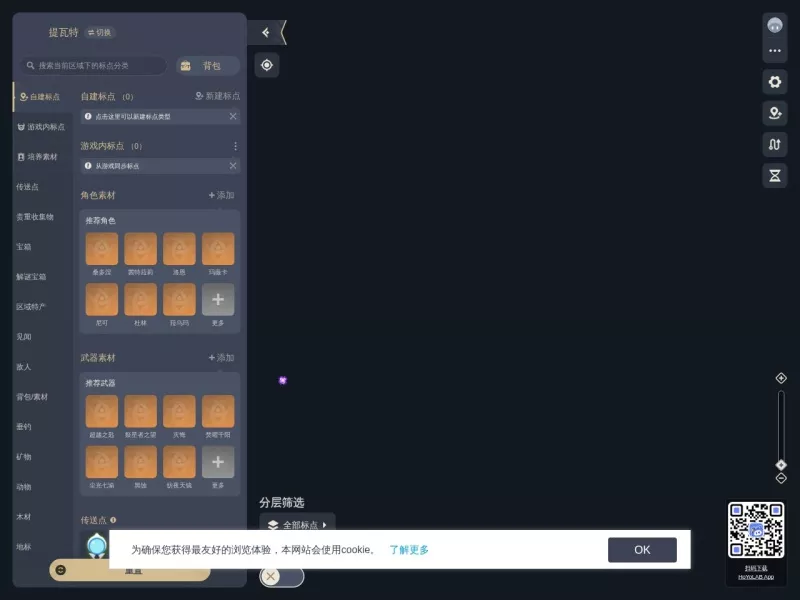Jump to 木材 category in sidebar

click(23, 517)
